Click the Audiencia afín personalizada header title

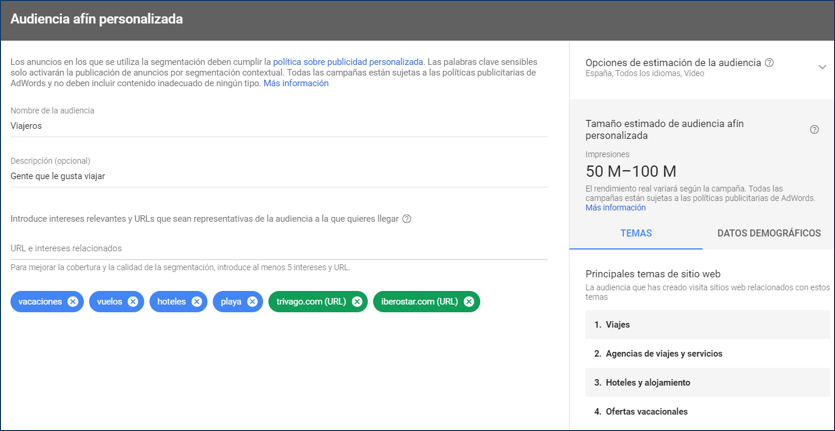pyautogui.click(x=96, y=19)
